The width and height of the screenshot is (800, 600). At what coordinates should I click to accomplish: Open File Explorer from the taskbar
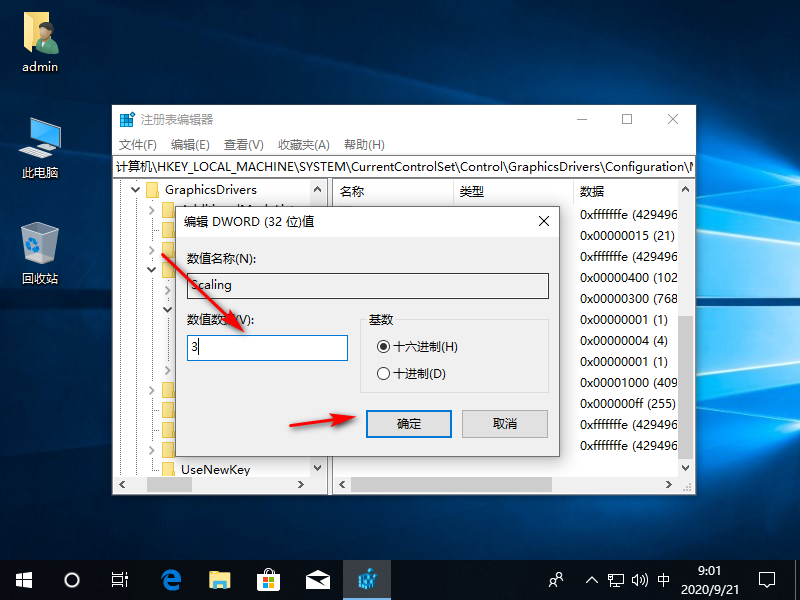(x=220, y=579)
